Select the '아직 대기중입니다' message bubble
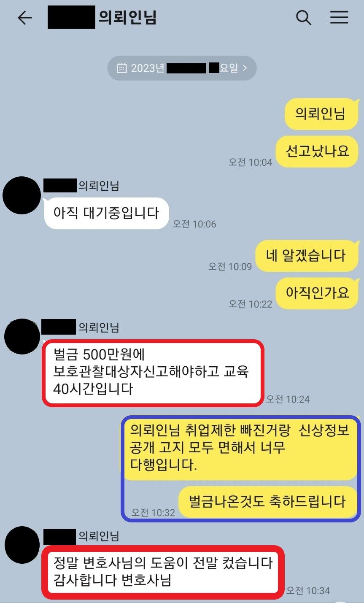 pos(106,213)
